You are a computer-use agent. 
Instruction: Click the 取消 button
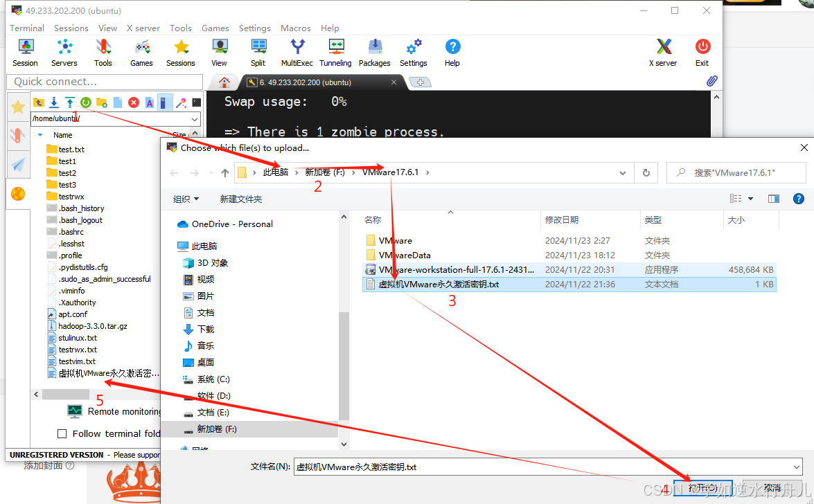coord(773,487)
